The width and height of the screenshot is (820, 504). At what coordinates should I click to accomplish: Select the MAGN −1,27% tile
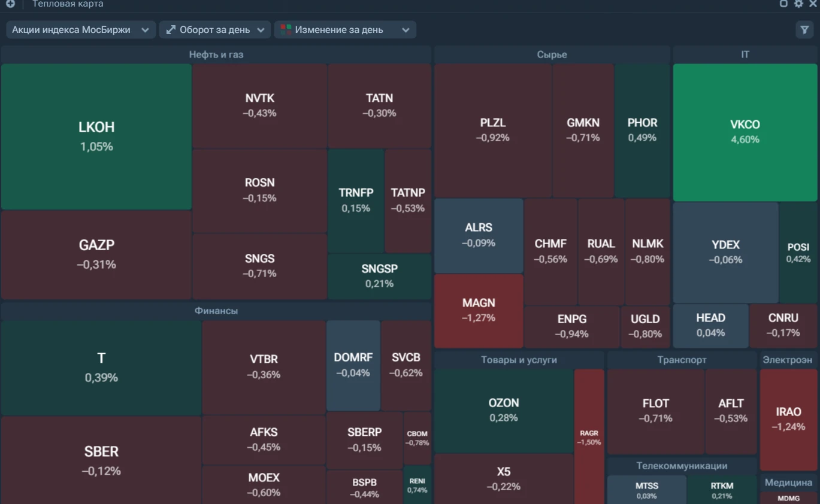coord(479,311)
